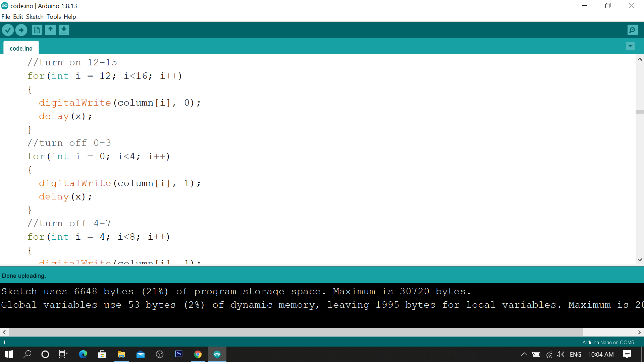The width and height of the screenshot is (644, 362).
Task: Open the File menu
Action: click(x=5, y=16)
